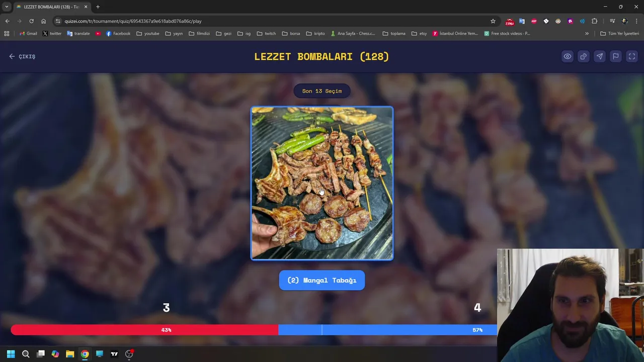
Task: Open the etsy bookmark folder
Action: 419,34
